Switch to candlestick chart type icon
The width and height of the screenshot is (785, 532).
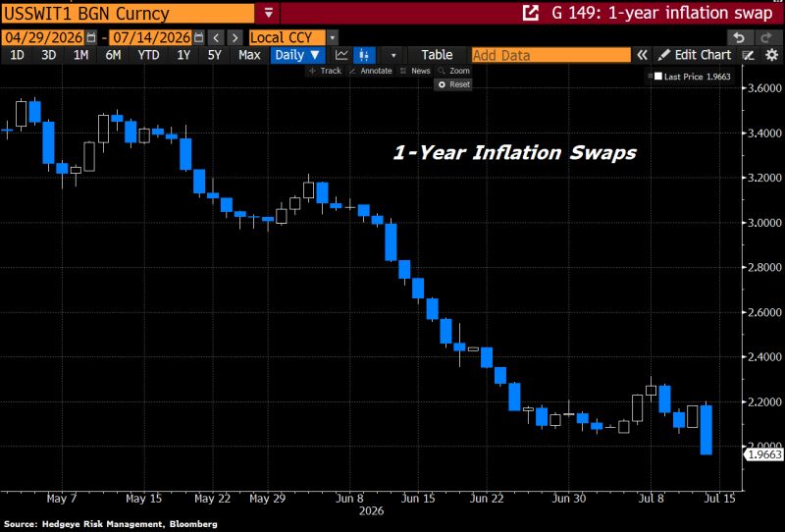tap(364, 55)
